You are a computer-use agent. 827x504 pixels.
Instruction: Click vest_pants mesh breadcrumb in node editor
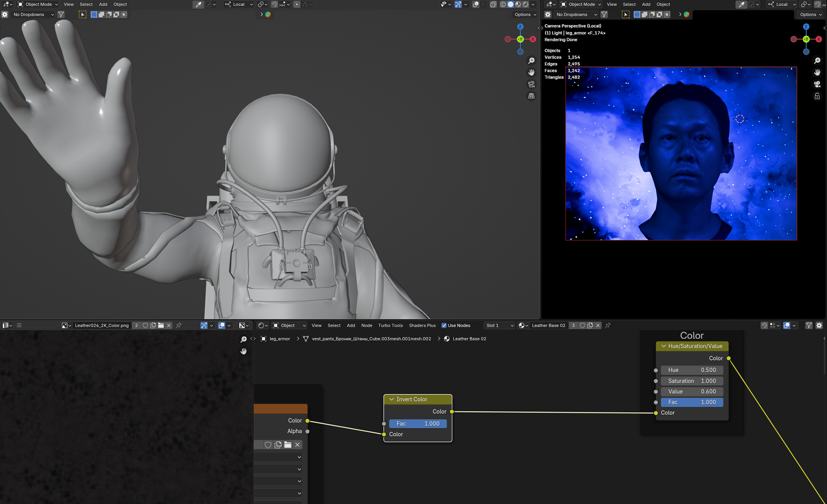[x=371, y=339]
